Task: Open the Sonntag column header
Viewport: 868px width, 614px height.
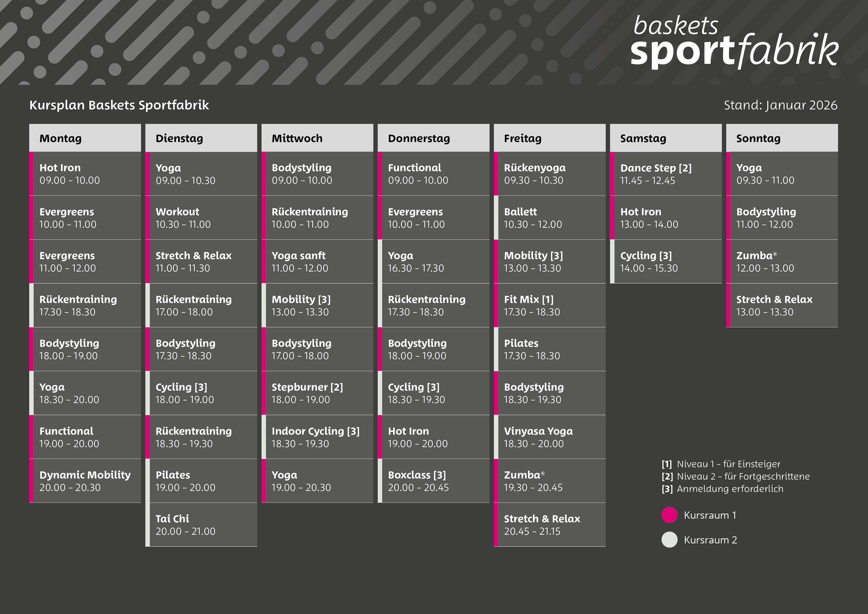Action: click(782, 138)
